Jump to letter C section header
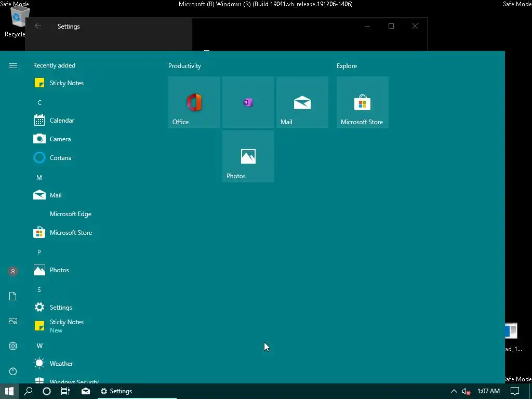 tap(39, 102)
